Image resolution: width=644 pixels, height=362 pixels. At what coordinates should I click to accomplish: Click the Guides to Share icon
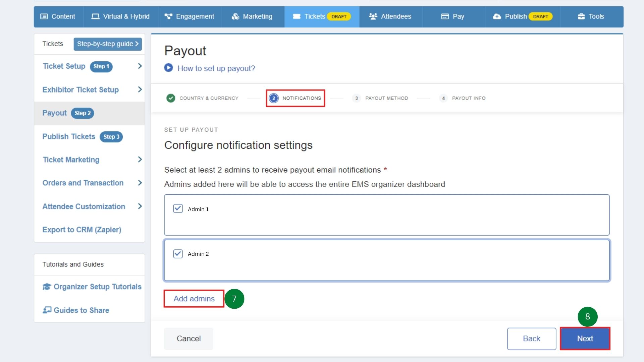click(x=47, y=310)
